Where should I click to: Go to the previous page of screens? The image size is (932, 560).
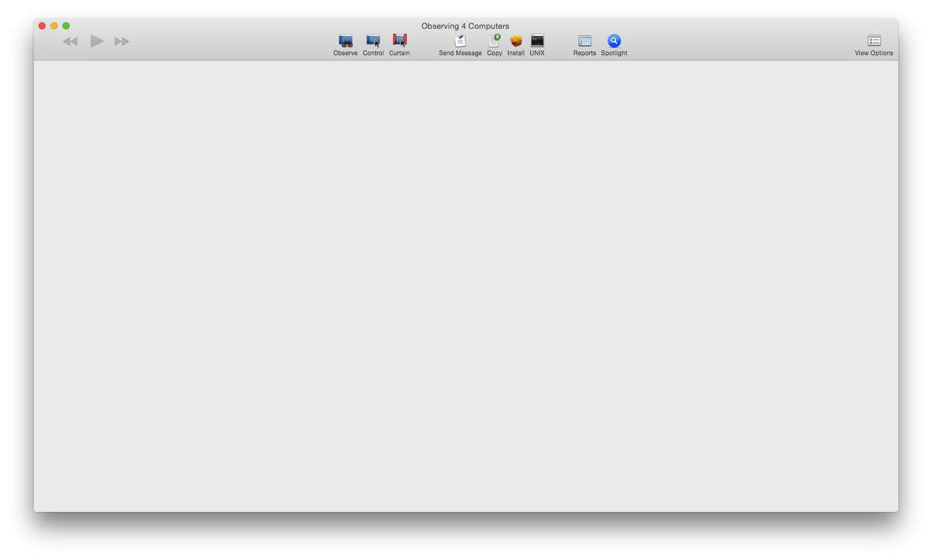[70, 41]
